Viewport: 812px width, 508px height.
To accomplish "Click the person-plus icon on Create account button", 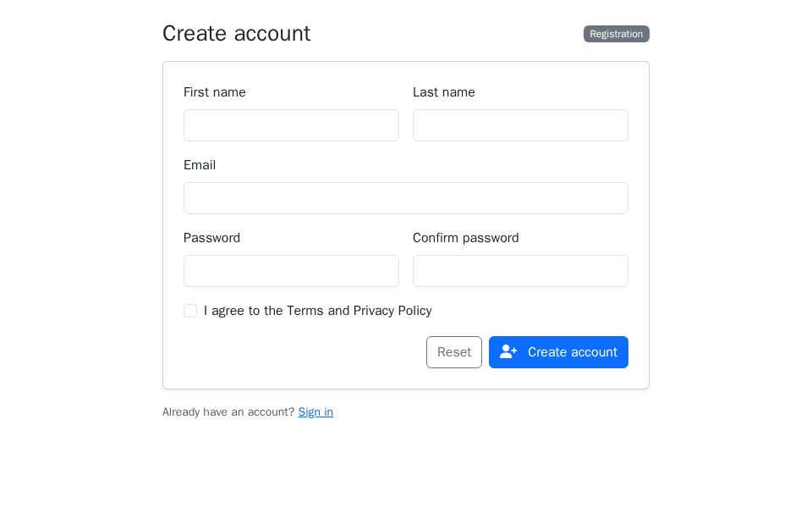I will 508,352.
